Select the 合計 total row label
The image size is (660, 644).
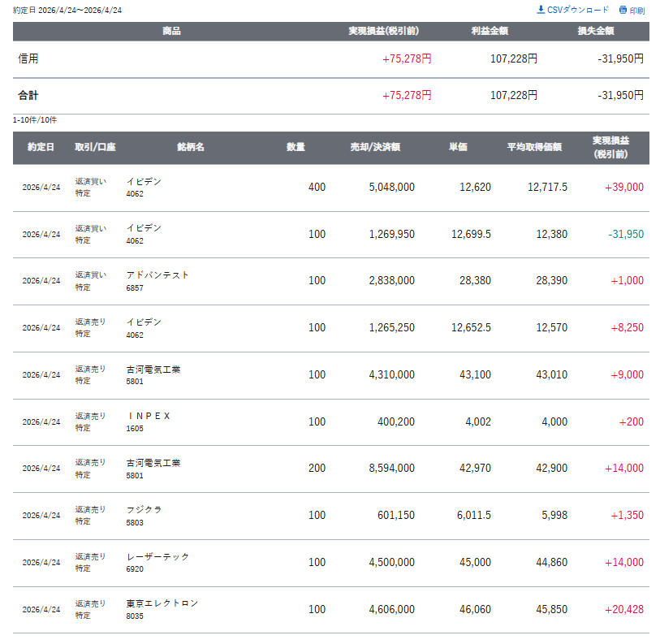tap(28, 96)
